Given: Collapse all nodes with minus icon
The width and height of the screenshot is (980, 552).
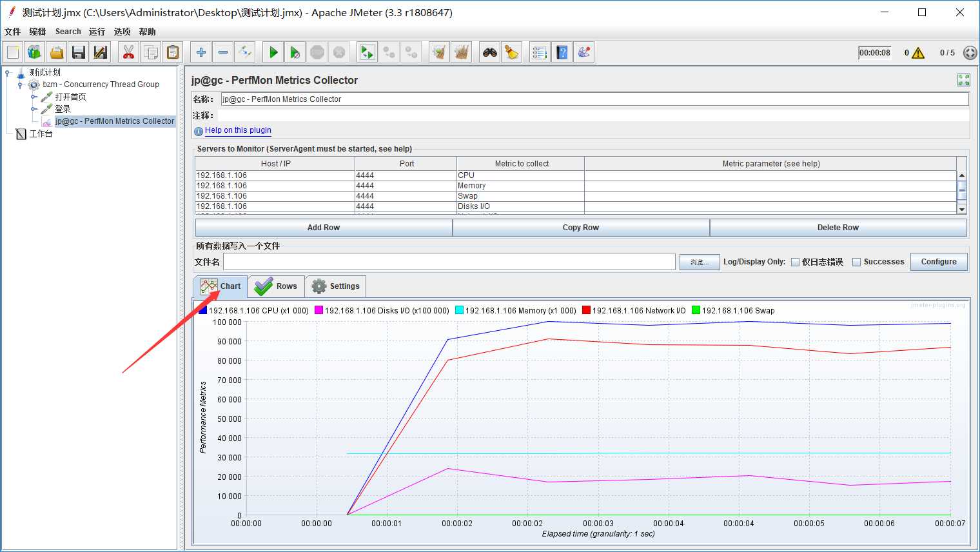Looking at the screenshot, I should [x=223, y=52].
